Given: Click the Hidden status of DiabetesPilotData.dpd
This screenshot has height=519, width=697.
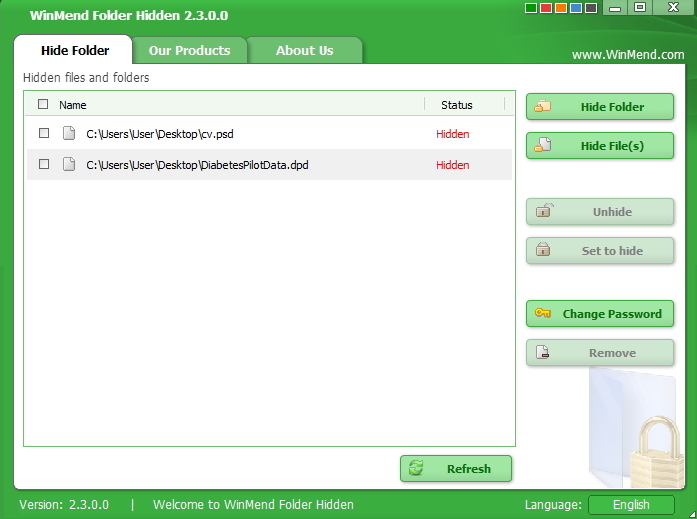Looking at the screenshot, I should click(x=453, y=165).
